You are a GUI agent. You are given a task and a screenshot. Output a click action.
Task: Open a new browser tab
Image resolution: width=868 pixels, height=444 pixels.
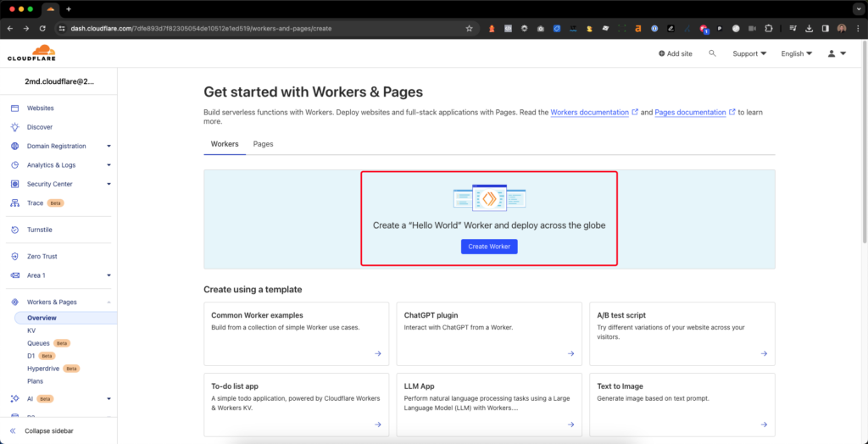click(69, 9)
